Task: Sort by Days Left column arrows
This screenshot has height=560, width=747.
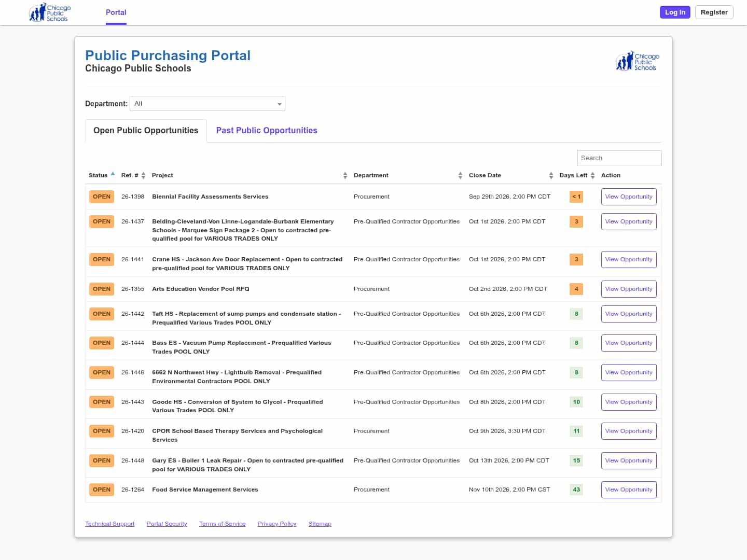Action: (x=592, y=176)
